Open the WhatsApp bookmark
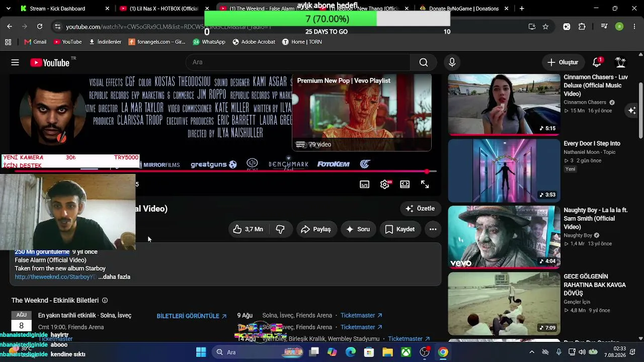This screenshot has height=362, width=644. pyautogui.click(x=209, y=42)
